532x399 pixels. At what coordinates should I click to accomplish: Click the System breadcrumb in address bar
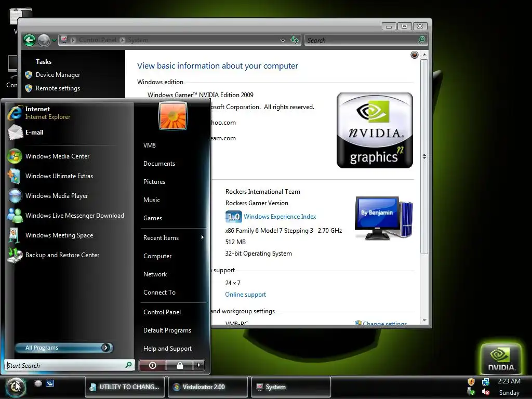tap(138, 40)
